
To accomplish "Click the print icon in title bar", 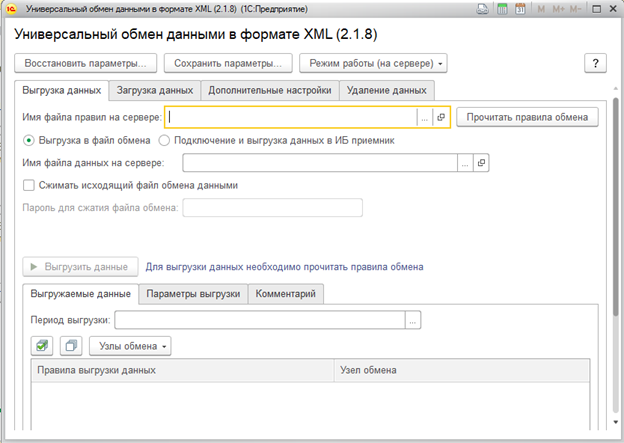I will point(483,10).
